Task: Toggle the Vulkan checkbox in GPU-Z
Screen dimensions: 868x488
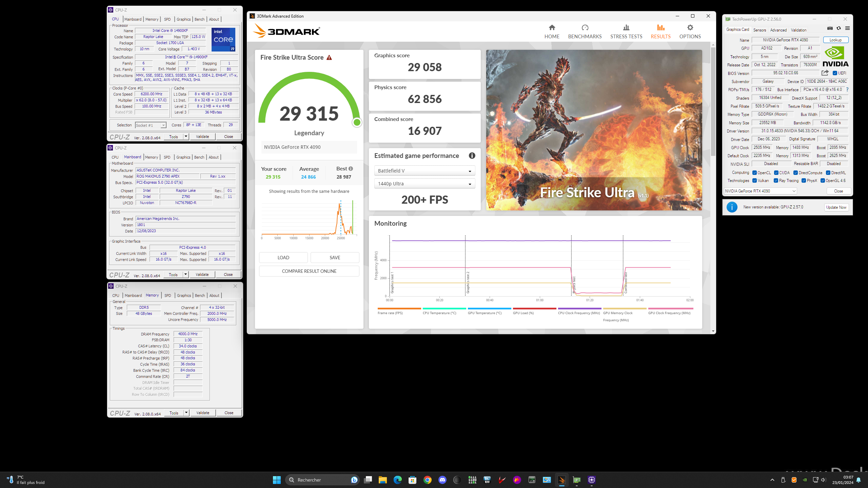Action: tap(754, 181)
